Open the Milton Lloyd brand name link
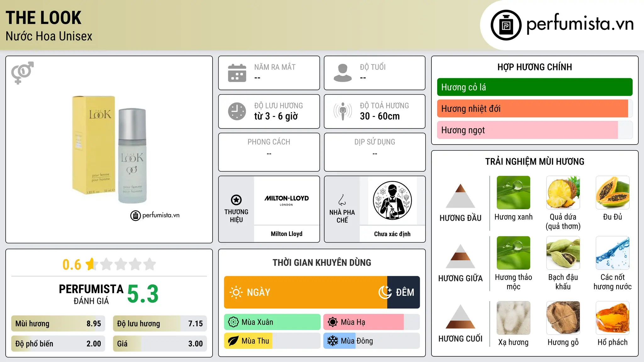The image size is (644, 362). click(x=286, y=234)
